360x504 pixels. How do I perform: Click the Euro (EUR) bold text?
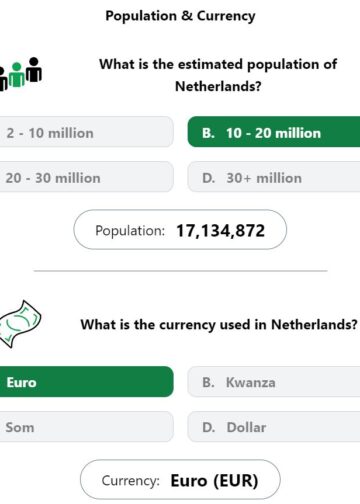pyautogui.click(x=214, y=481)
